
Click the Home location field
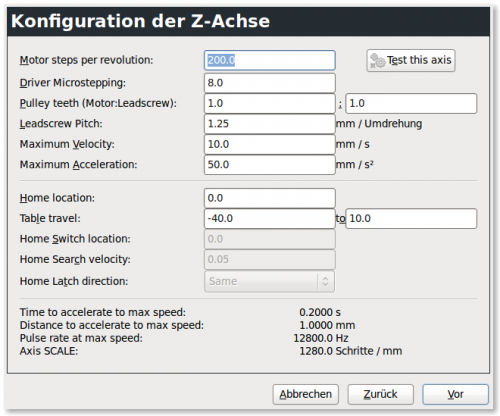click(270, 198)
